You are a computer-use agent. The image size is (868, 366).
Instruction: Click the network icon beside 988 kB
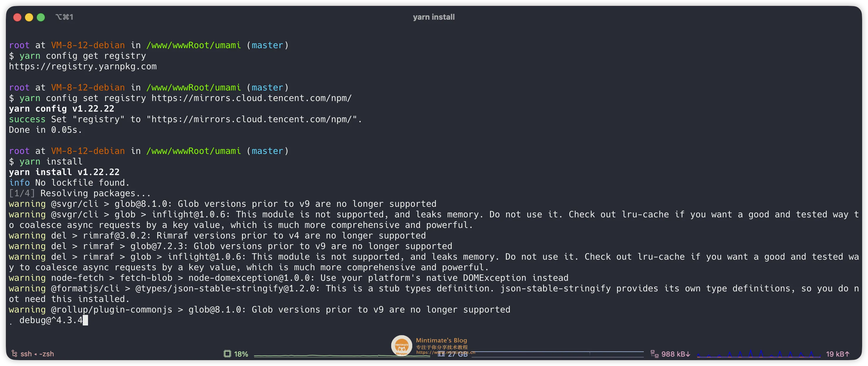pyautogui.click(x=654, y=354)
